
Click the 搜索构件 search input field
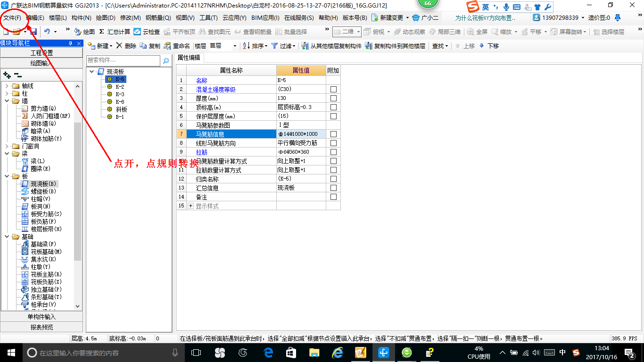click(124, 60)
